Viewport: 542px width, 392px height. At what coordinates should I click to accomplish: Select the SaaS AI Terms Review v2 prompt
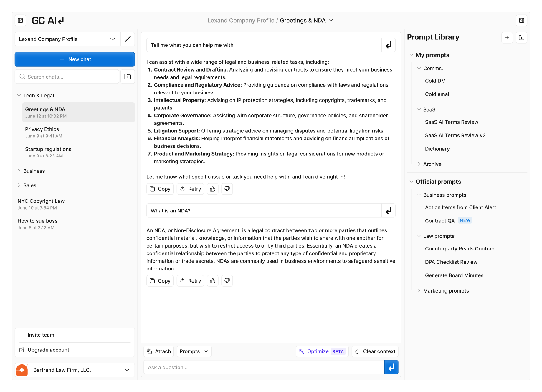point(455,135)
